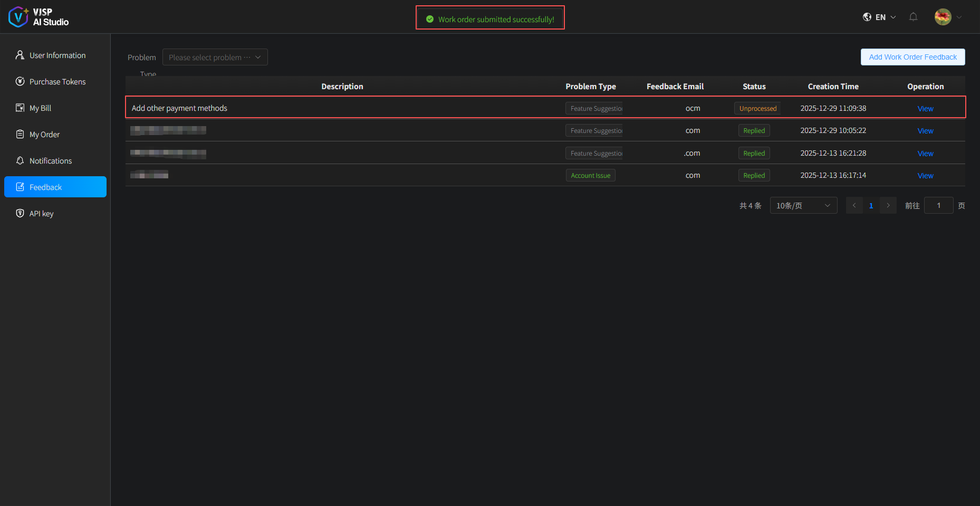980x506 pixels.
Task: Open My Order in sidebar
Action: [44, 135]
